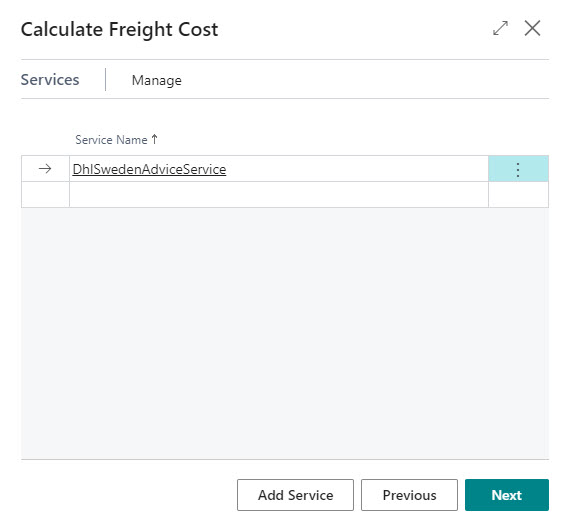Click the empty options cell in second row
The width and height of the screenshot is (569, 530).
tap(518, 195)
